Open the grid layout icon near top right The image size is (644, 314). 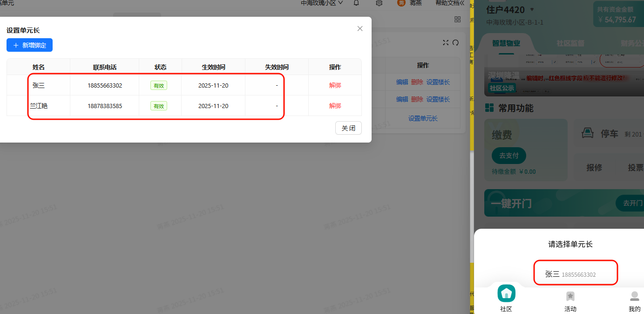457,19
